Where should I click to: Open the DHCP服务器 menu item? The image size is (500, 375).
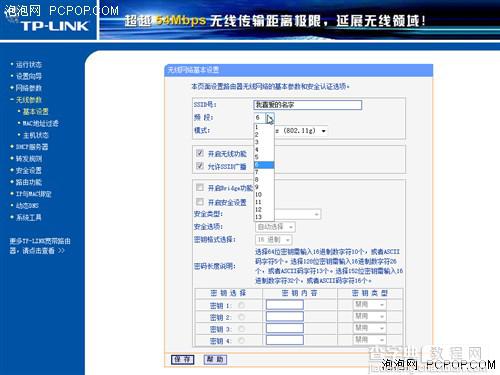[32, 147]
